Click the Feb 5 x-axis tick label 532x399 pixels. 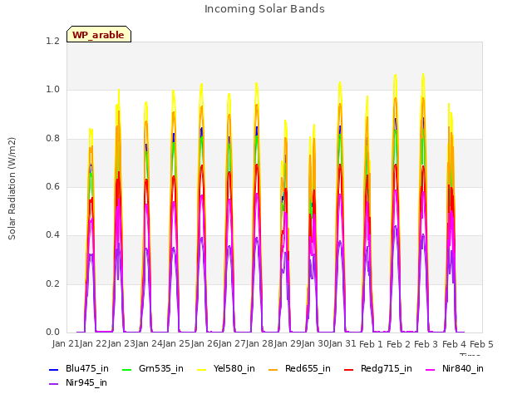pyautogui.click(x=481, y=344)
